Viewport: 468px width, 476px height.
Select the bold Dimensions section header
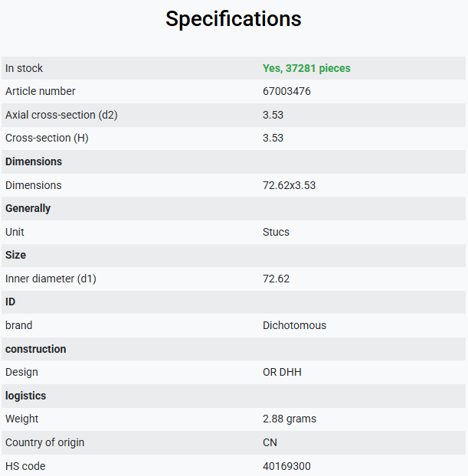tap(34, 161)
